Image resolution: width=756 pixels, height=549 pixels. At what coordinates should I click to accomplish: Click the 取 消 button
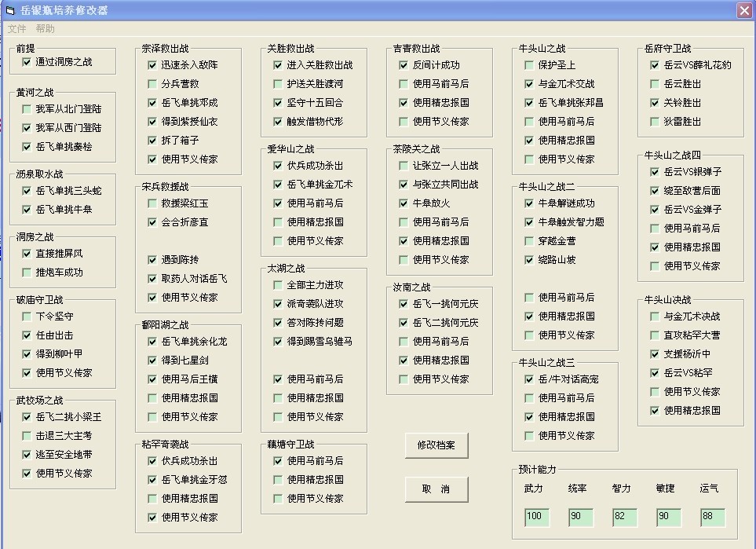point(436,489)
